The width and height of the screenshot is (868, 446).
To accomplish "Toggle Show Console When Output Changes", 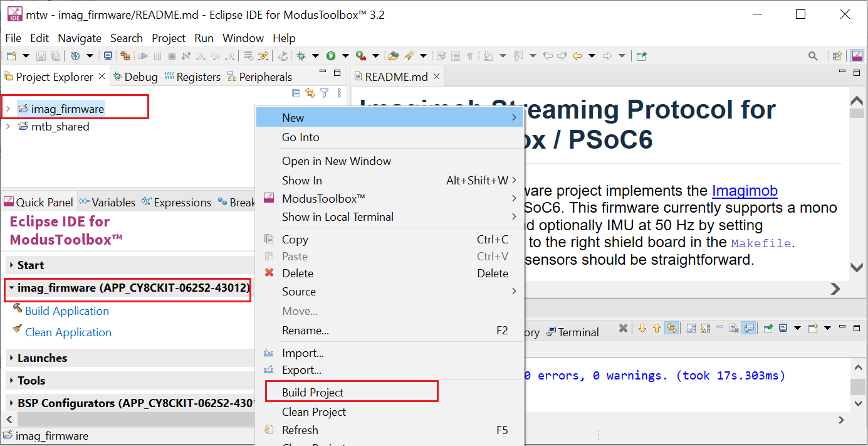I will (x=749, y=328).
